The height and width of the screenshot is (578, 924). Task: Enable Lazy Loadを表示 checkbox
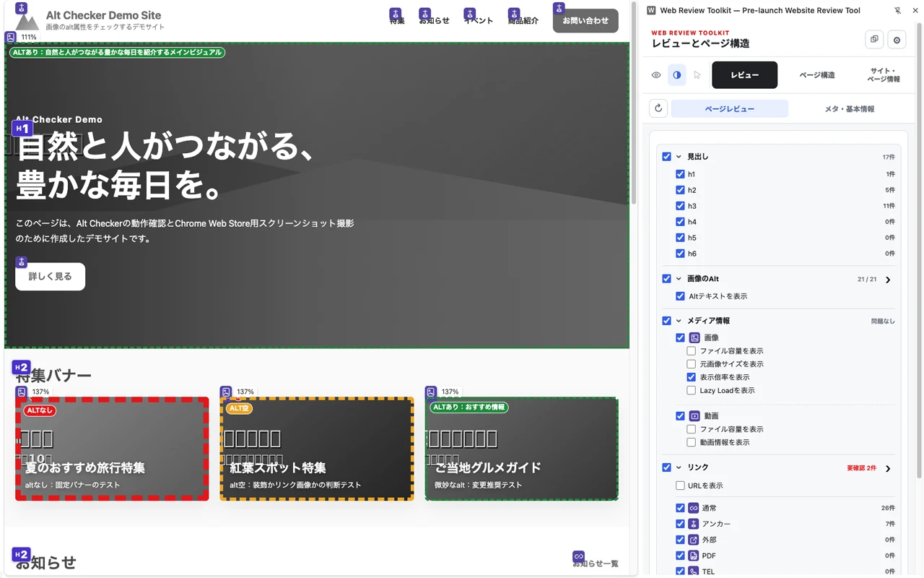[692, 390]
